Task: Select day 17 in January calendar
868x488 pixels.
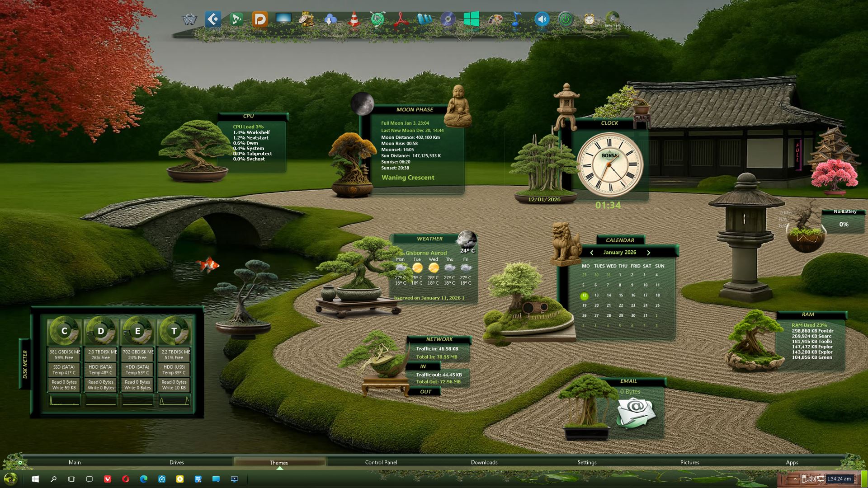Action: (646, 295)
